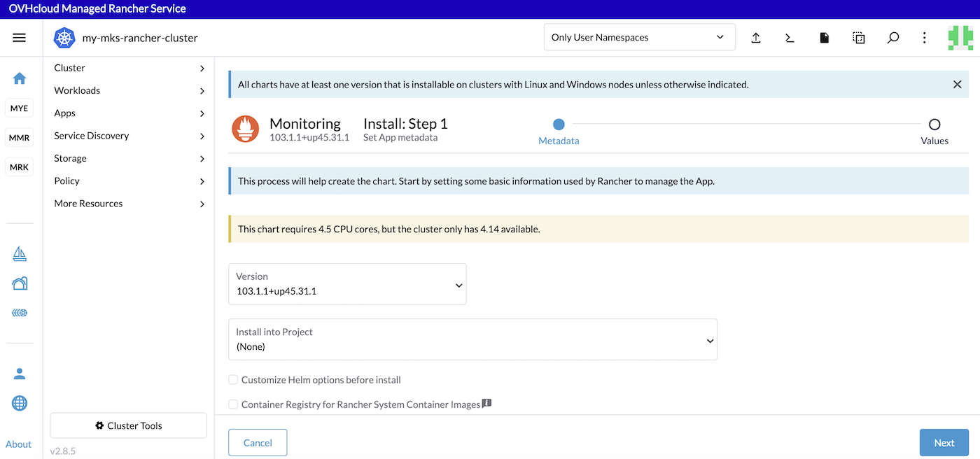980x459 pixels.
Task: Dismiss the Linux and Windows nodes banner
Action: click(957, 84)
